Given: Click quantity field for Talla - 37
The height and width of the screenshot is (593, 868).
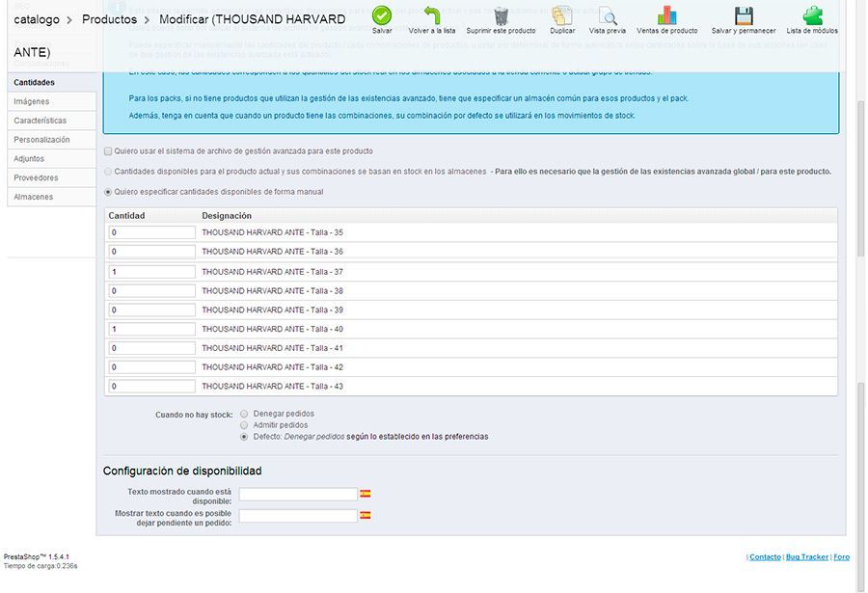Looking at the screenshot, I should pos(151,272).
